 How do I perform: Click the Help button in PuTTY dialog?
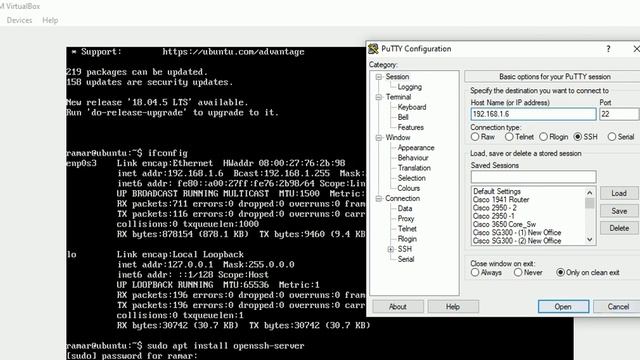point(453,307)
